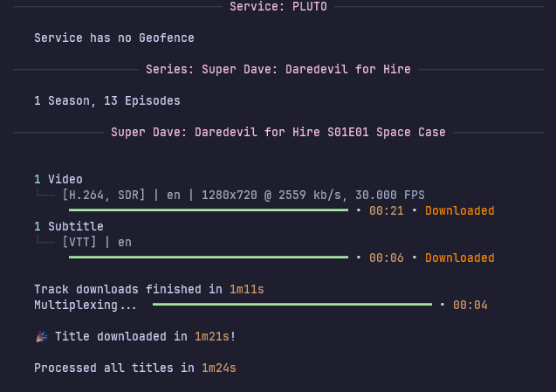Click the '1 Video' tree node

(x=58, y=179)
